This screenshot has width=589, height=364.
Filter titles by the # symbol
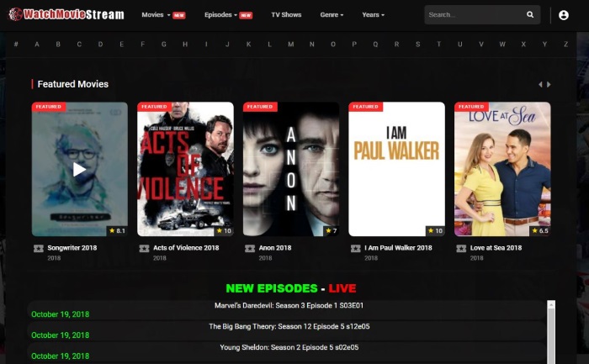(x=16, y=45)
